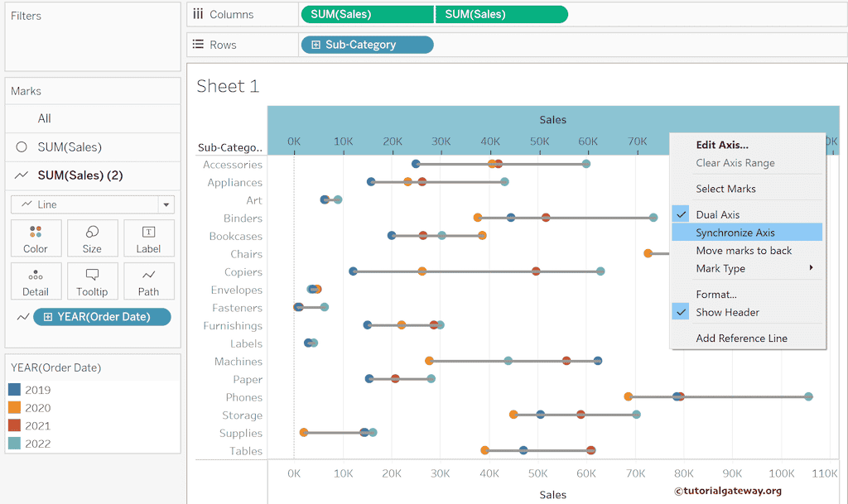The image size is (848, 504).
Task: Open the Label marks card
Action: tap(148, 238)
